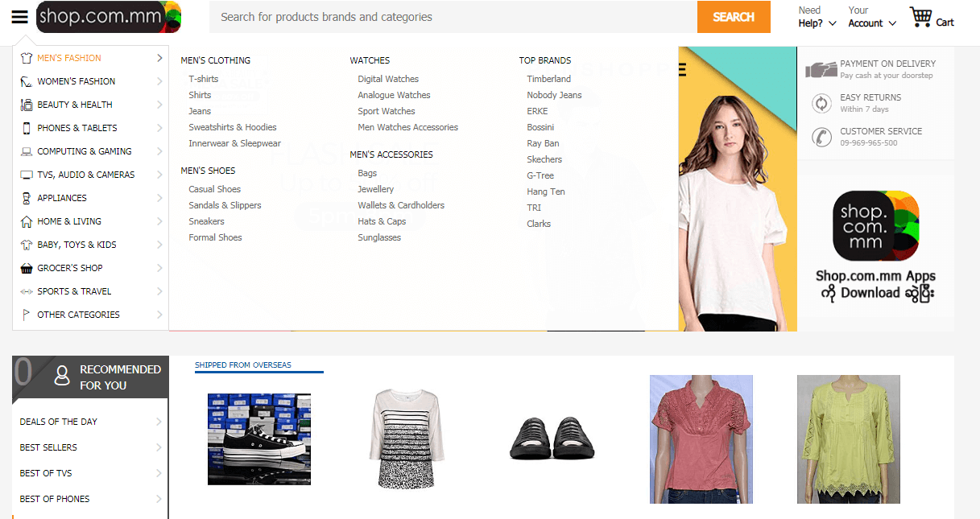980x519 pixels.
Task: Click the Easy Returns circular arrow icon
Action: [821, 103]
